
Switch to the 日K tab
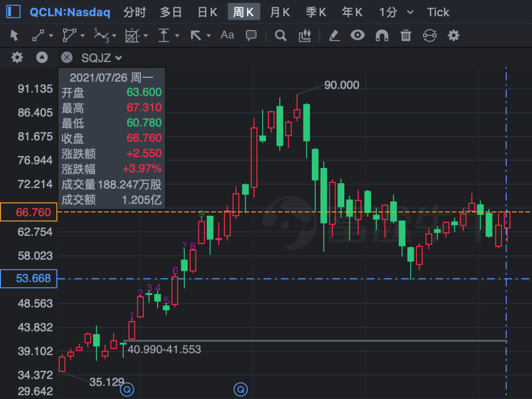coord(207,12)
